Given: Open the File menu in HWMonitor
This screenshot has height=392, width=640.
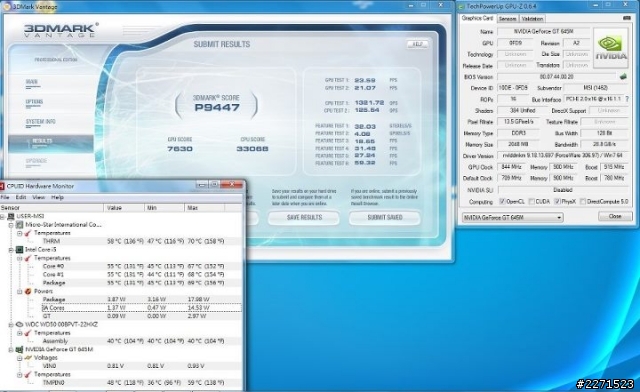Looking at the screenshot, I should click(x=5, y=197).
